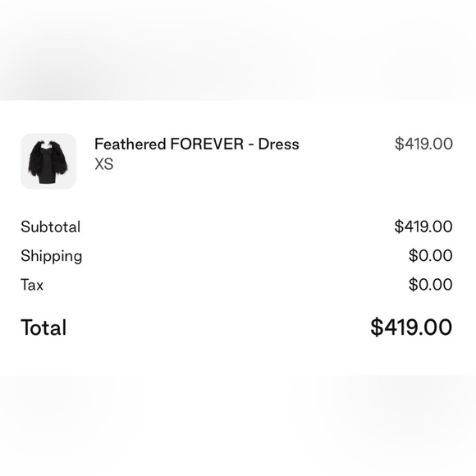The image size is (476, 476).
Task: Click the bold total amount $419.00
Action: coord(411,327)
